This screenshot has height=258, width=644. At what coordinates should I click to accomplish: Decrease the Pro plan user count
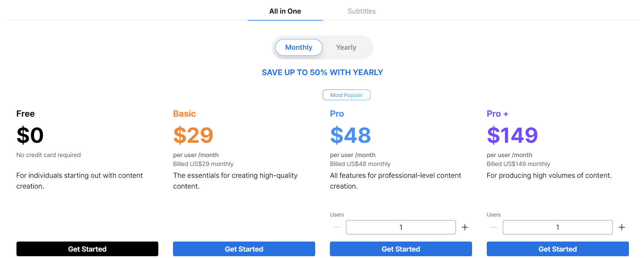337,227
